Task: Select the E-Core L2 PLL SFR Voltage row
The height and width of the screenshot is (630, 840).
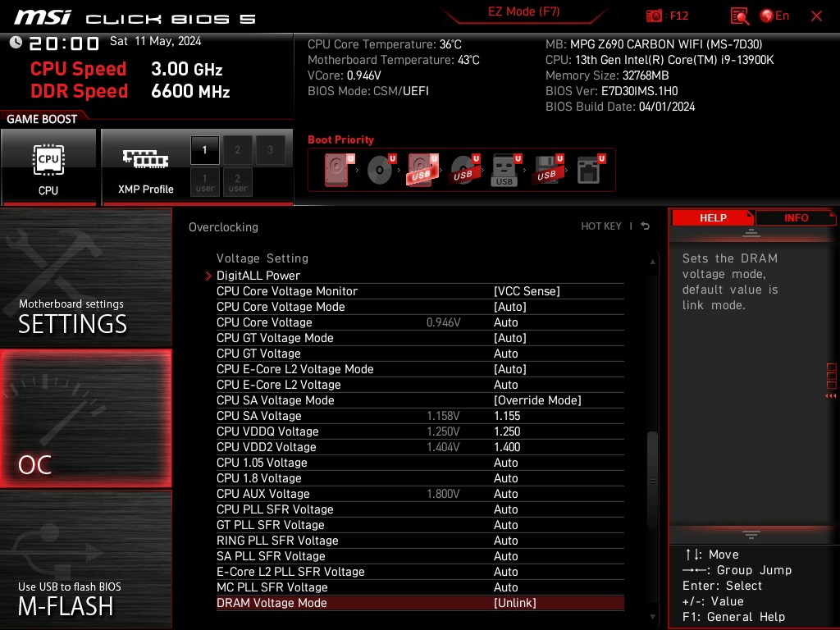Action: pos(420,571)
